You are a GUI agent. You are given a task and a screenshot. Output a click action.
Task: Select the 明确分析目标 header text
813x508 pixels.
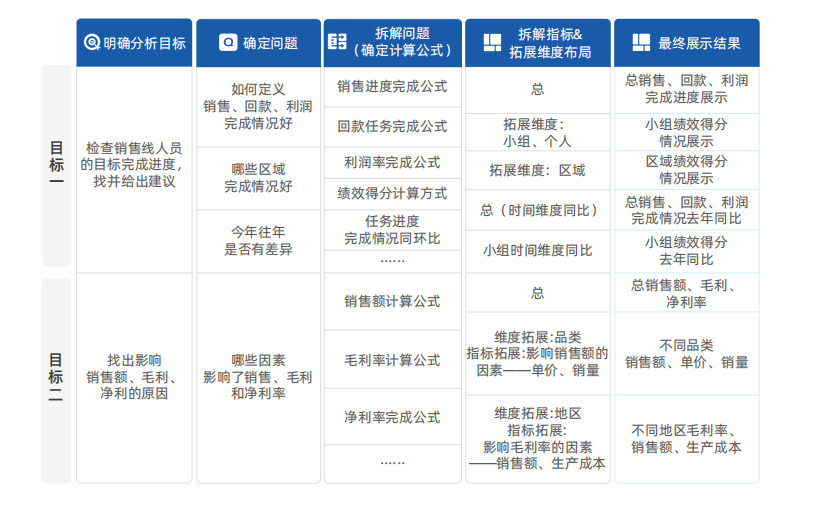tap(144, 43)
